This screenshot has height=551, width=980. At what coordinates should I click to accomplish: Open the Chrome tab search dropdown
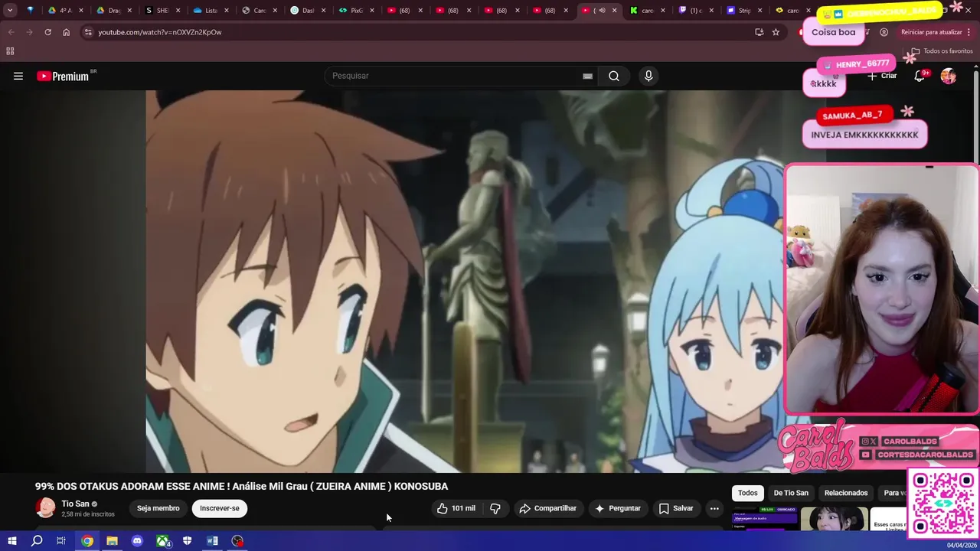[x=10, y=11]
